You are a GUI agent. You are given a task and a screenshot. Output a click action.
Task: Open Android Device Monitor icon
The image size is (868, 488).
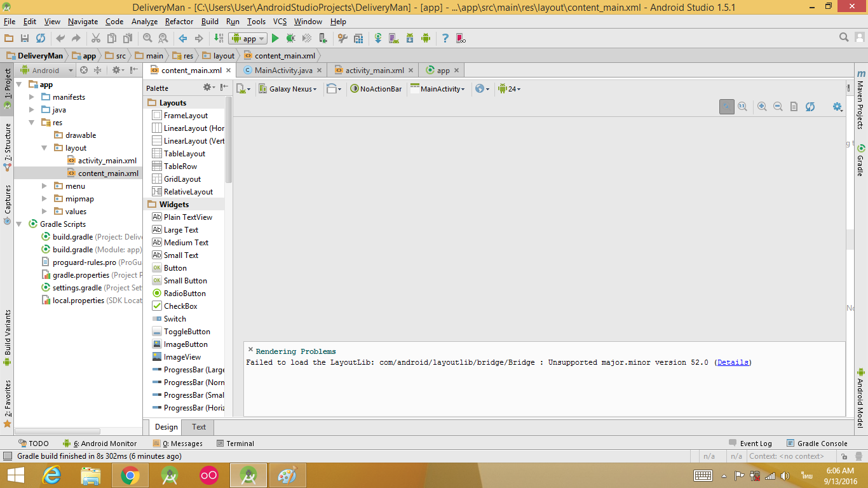tap(426, 38)
